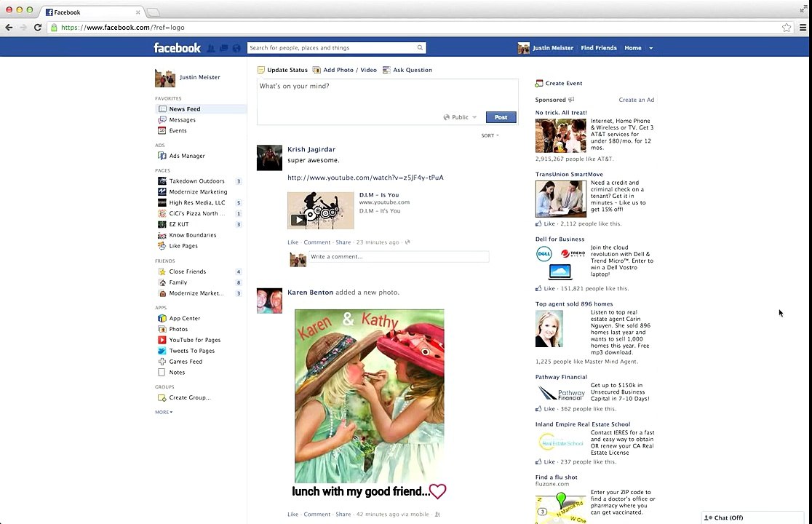The width and height of the screenshot is (812, 524).
Task: Share the Krish Jagirdar post
Action: click(343, 242)
